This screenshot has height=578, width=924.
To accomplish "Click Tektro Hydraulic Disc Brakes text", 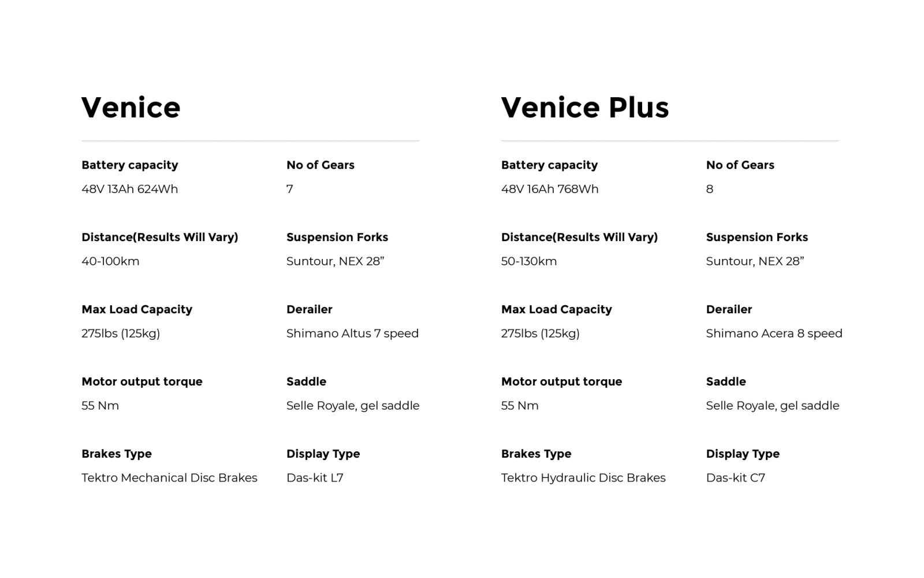I will click(x=583, y=478).
